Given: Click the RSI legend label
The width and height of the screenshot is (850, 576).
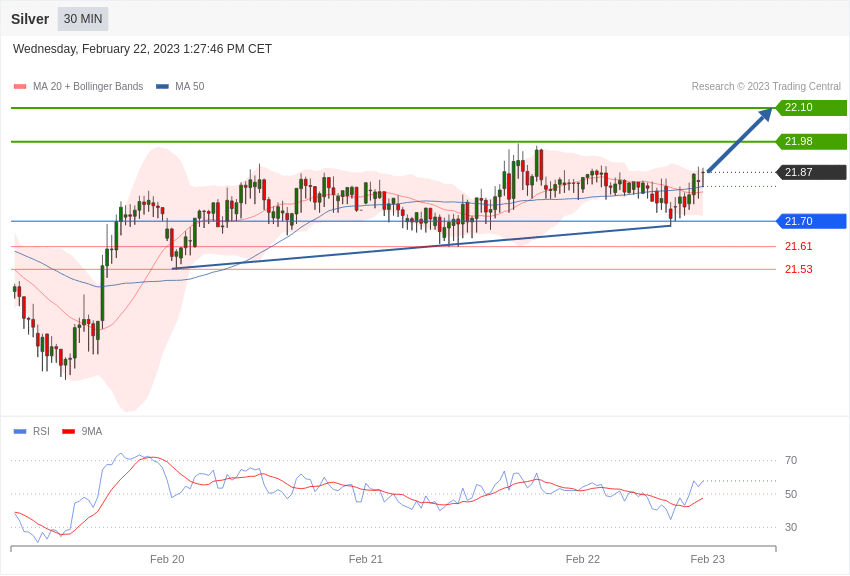Looking at the screenshot, I should 41,431.
